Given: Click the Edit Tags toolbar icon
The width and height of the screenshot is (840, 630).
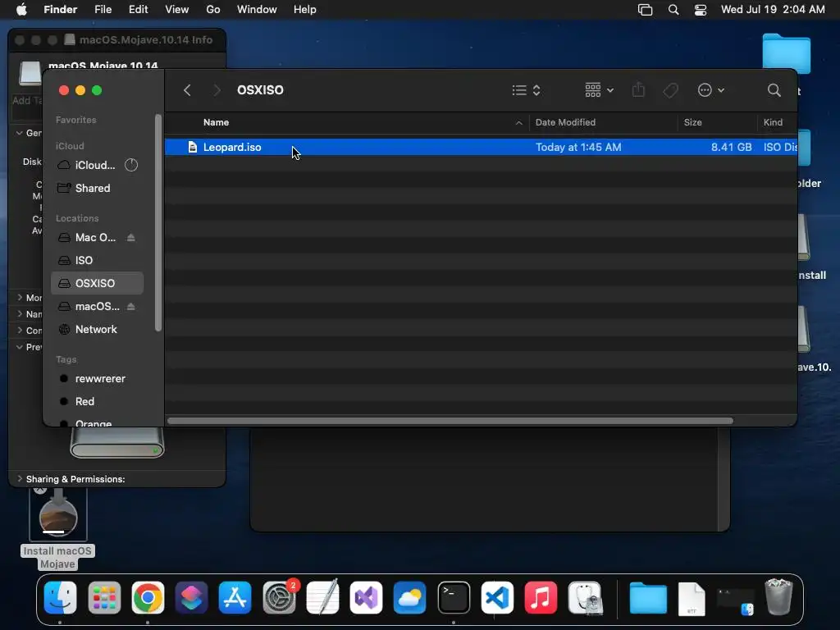Looking at the screenshot, I should [670, 90].
